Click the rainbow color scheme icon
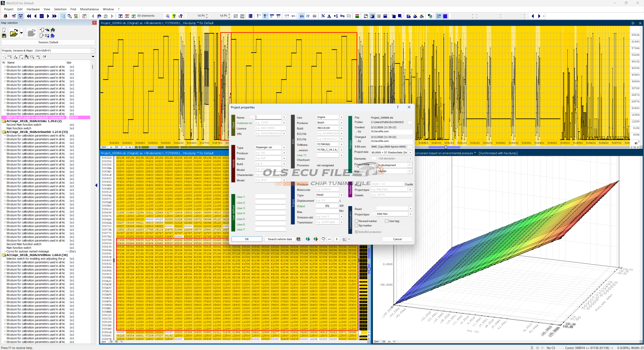Image resolution: width=644 pixels, height=350 pixels. click(x=357, y=16)
